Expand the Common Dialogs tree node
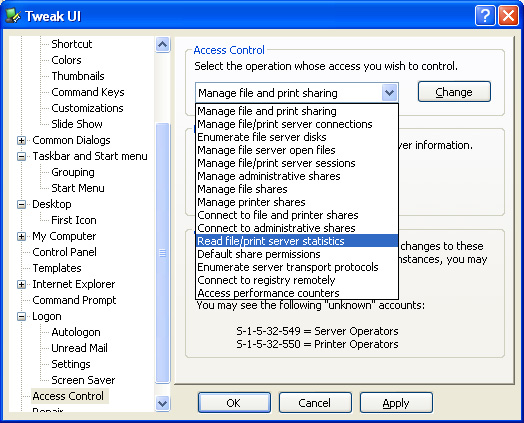This screenshot has height=423, width=524. point(21,140)
